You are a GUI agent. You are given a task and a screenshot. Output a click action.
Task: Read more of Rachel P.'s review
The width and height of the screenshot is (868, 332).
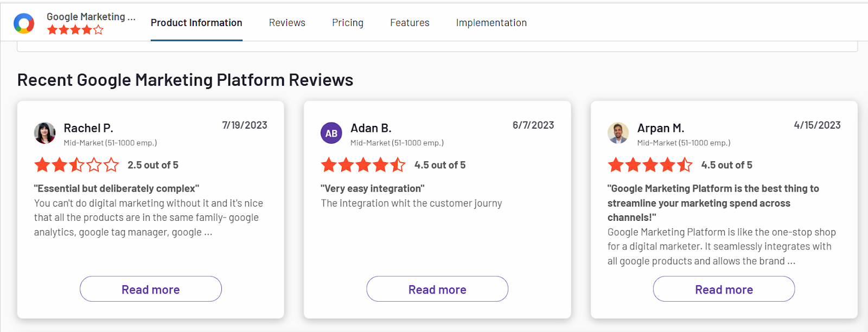(151, 289)
